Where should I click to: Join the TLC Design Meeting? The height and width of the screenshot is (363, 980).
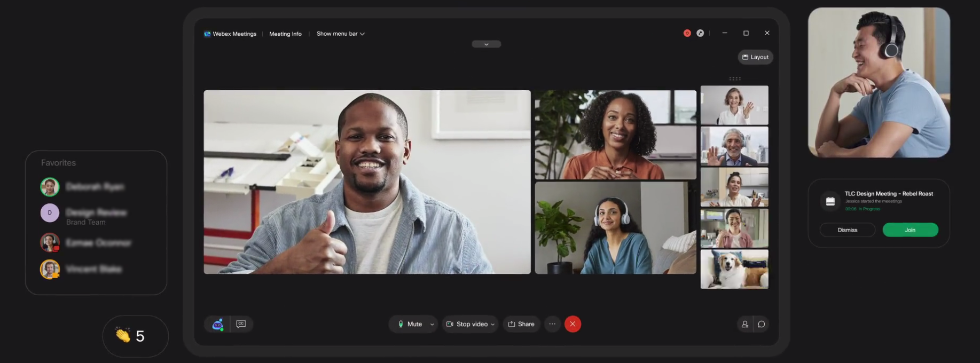(910, 230)
